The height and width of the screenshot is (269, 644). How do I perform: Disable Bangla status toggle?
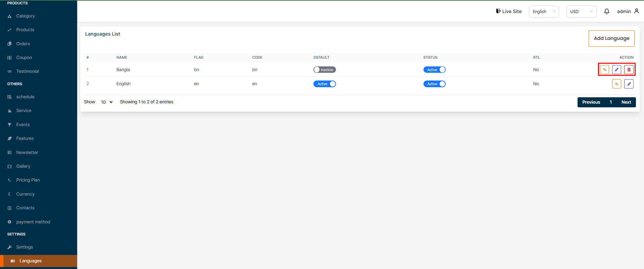(x=434, y=70)
